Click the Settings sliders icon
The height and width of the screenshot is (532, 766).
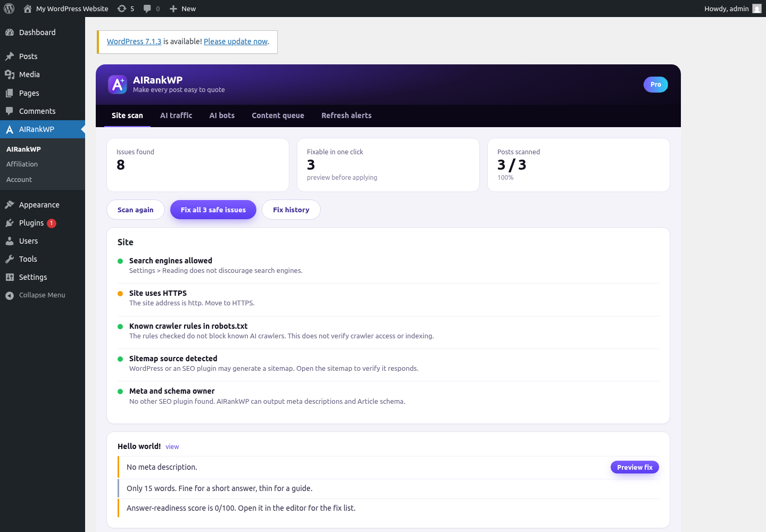tap(10, 277)
